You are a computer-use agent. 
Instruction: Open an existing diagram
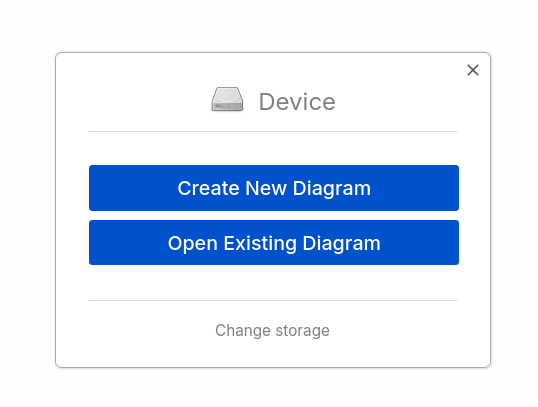coord(274,242)
